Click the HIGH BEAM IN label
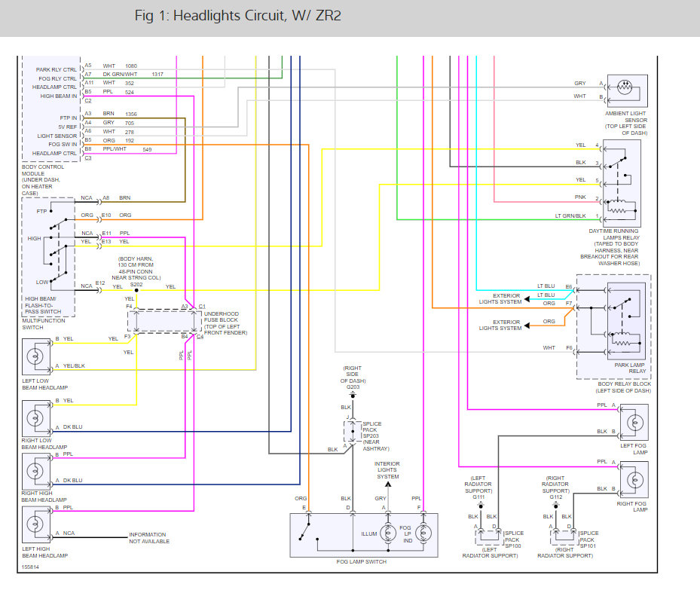This screenshot has height=593, width=700. pos(59,96)
